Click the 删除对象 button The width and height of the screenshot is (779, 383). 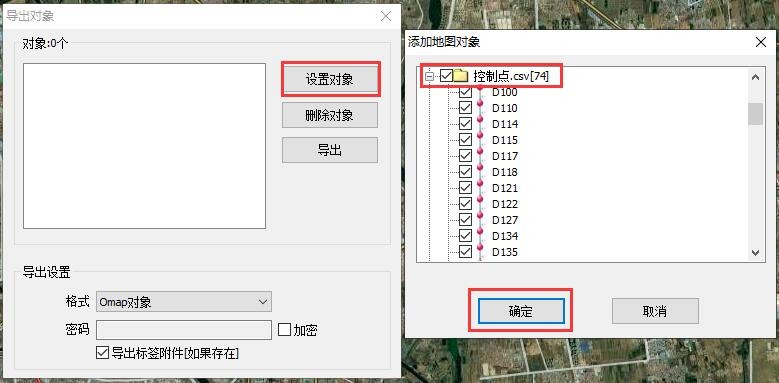coord(330,115)
